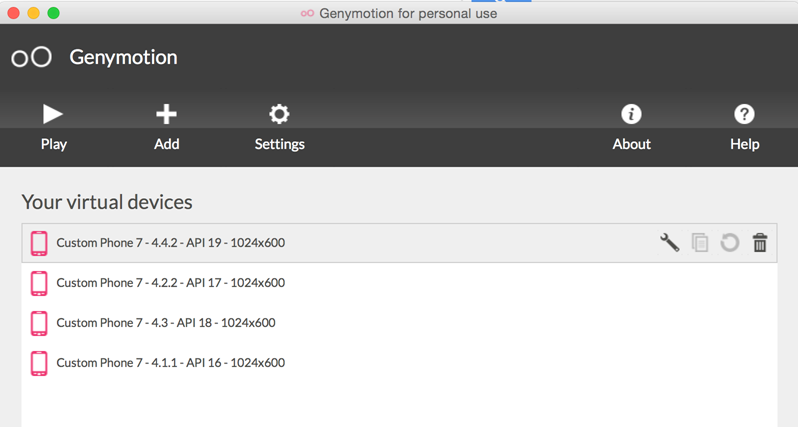Click the factory reset device icon
This screenshot has height=427, width=798.
click(x=730, y=242)
